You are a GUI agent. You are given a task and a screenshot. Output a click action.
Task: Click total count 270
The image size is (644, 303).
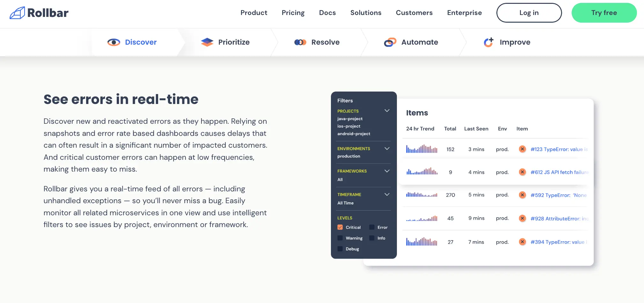(x=450, y=195)
